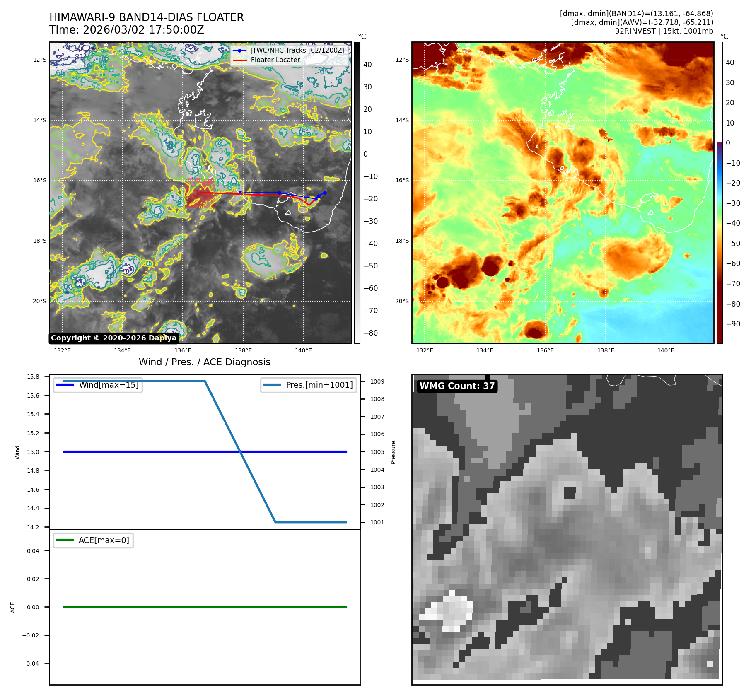Click the green line sample in ACE legend
The image size is (751, 700).
pos(65,540)
